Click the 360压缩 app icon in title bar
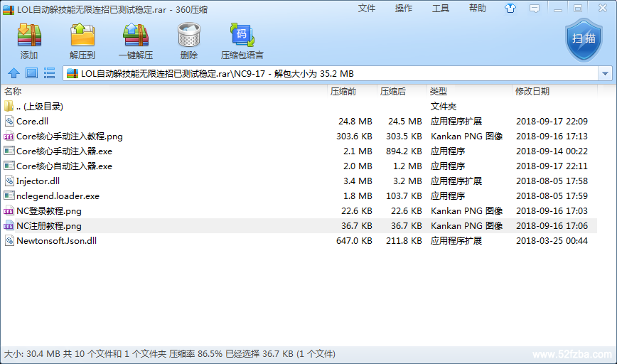The image size is (617, 364). point(9,9)
